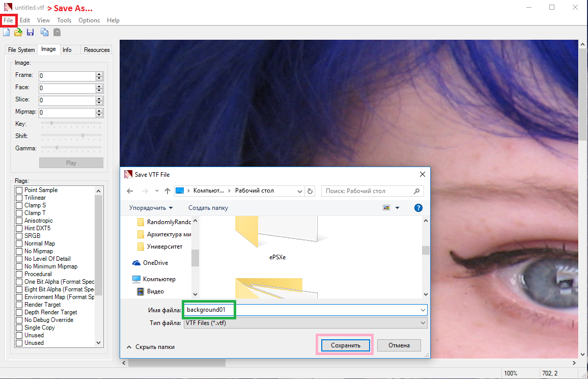Switch to the Info tab
Screen dimensions: 588x379
67,49
